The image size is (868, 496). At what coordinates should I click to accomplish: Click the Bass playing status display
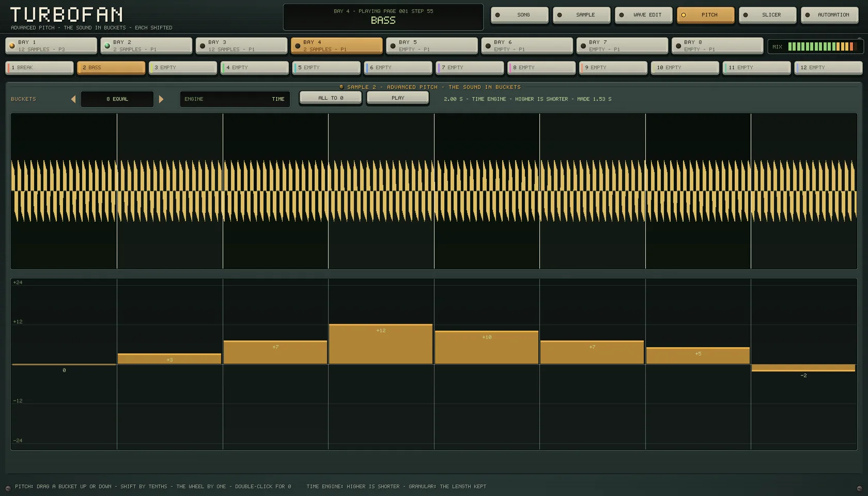click(x=383, y=17)
